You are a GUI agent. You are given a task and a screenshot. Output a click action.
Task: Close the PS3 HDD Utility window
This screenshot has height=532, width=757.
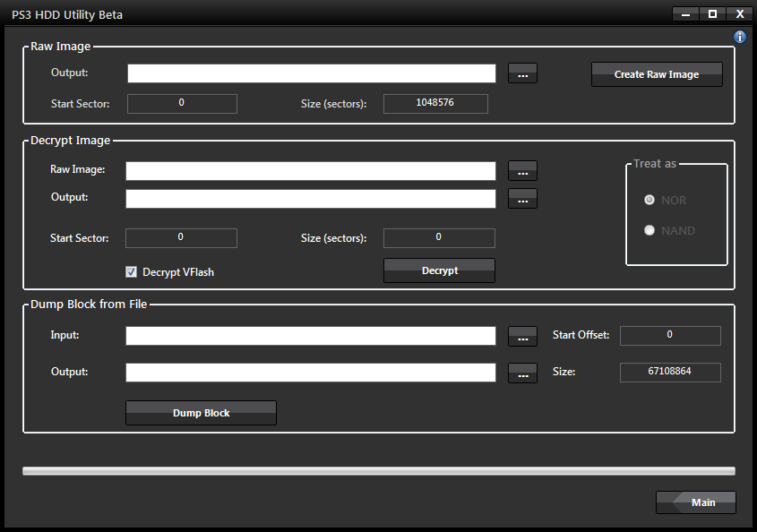tap(739, 14)
